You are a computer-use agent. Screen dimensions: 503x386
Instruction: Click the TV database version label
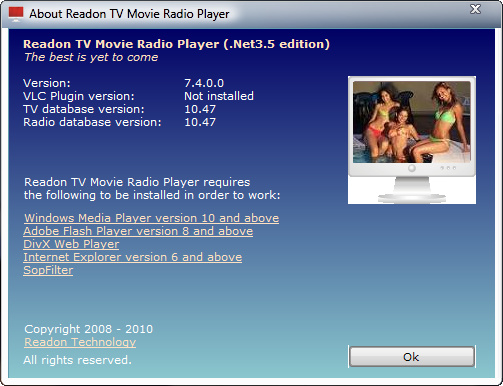tap(84, 109)
